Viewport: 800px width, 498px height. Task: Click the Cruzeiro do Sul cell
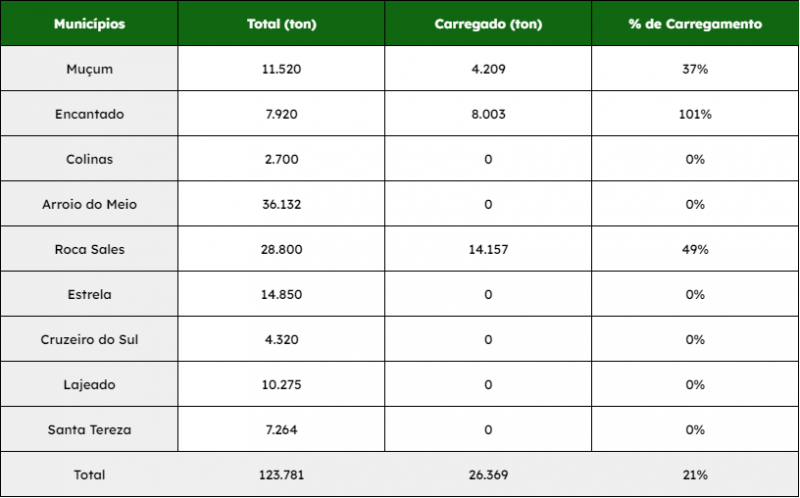pos(90,339)
